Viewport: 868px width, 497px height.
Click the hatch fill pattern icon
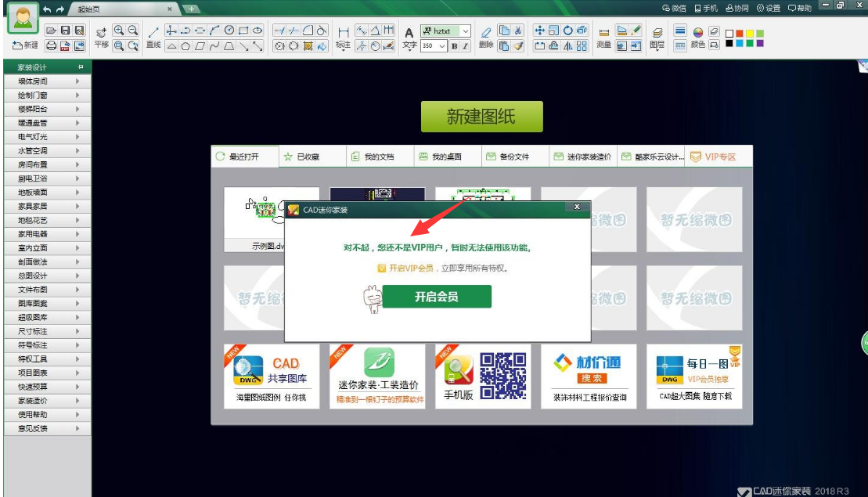coord(308,46)
